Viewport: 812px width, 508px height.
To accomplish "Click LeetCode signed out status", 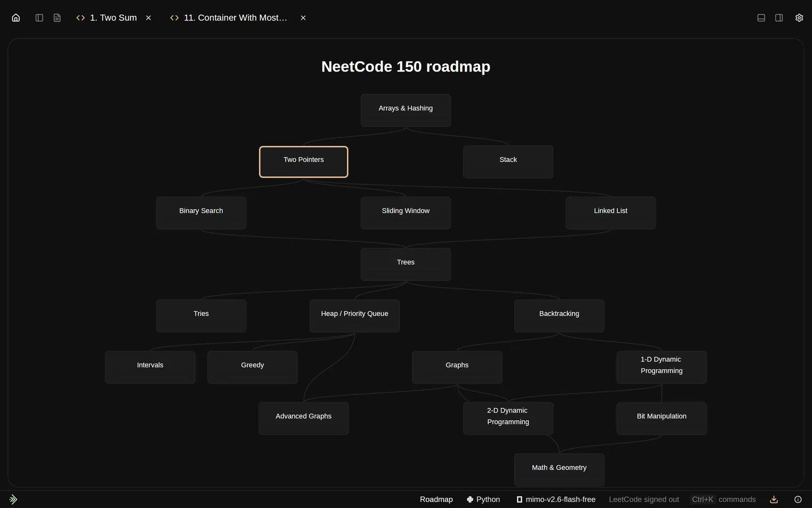I will coord(644,499).
